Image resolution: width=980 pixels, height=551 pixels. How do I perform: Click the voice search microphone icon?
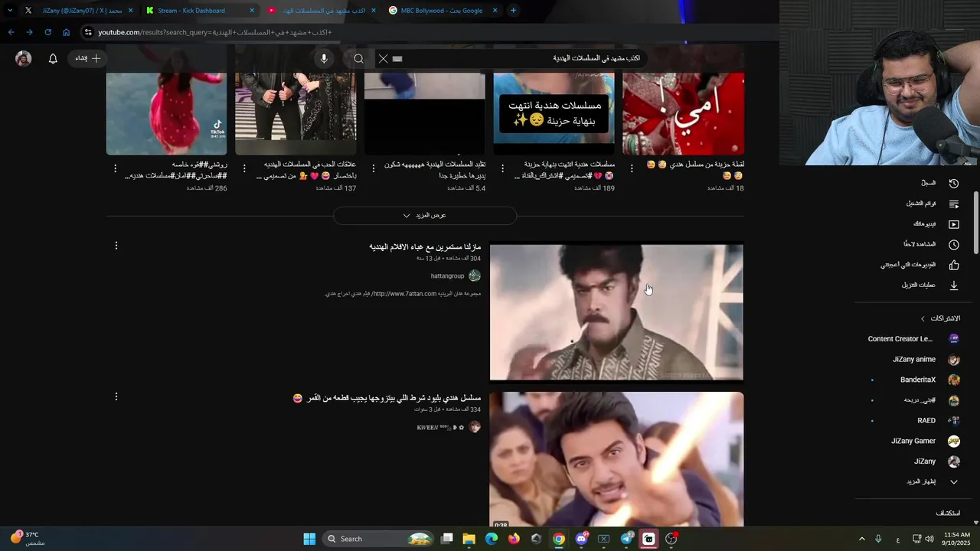(324, 59)
